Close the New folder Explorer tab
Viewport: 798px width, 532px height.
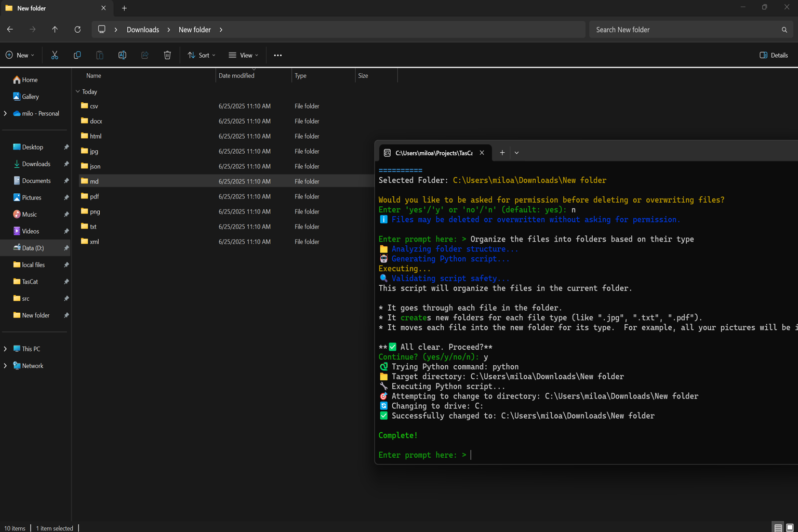tap(103, 8)
